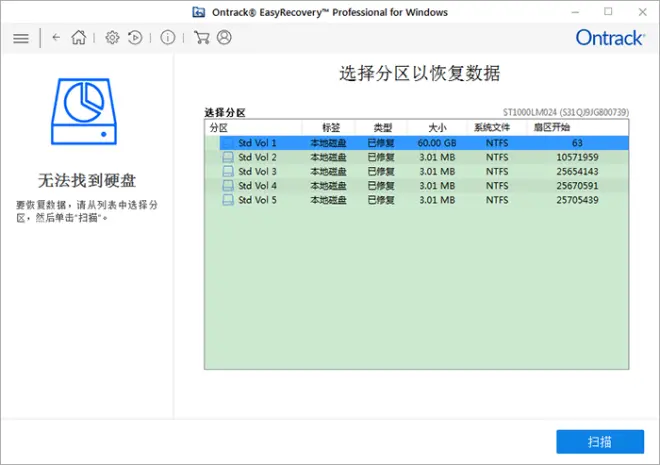The width and height of the screenshot is (660, 465).
Task: Click the 扫描 scan button
Action: [x=600, y=441]
